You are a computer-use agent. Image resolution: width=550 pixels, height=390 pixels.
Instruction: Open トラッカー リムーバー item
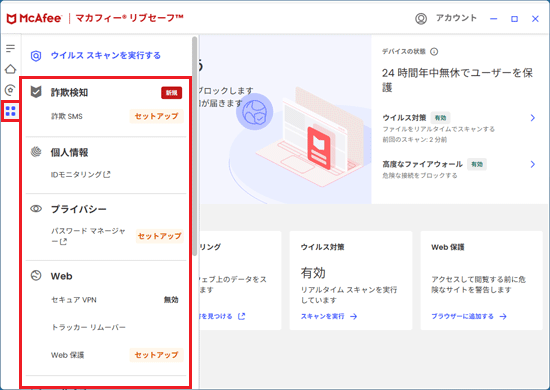coord(88,327)
